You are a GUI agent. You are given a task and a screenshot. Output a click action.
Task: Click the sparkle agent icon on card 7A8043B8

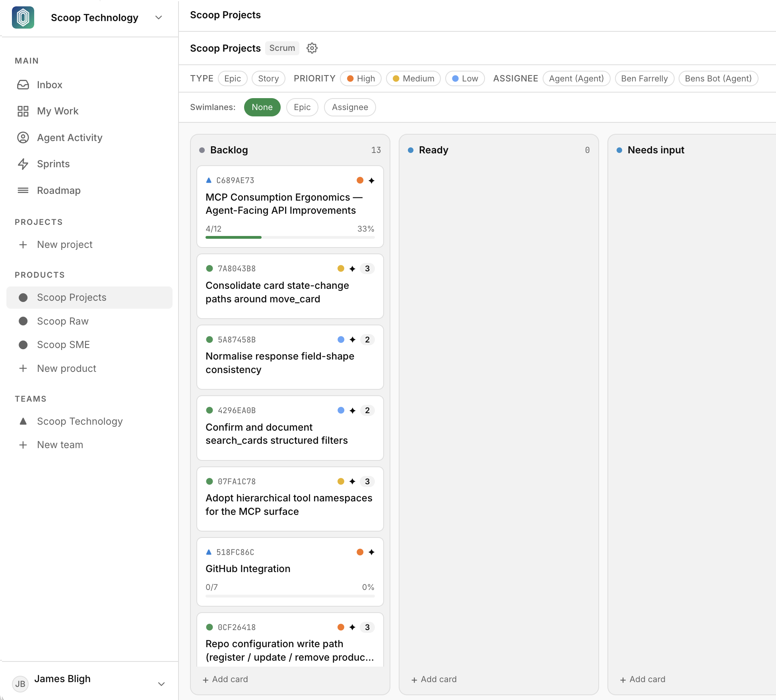(352, 269)
